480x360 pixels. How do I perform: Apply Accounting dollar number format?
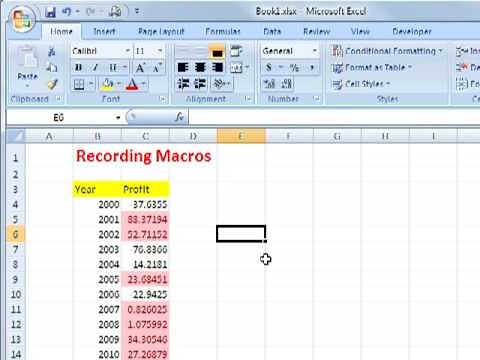pos(269,68)
